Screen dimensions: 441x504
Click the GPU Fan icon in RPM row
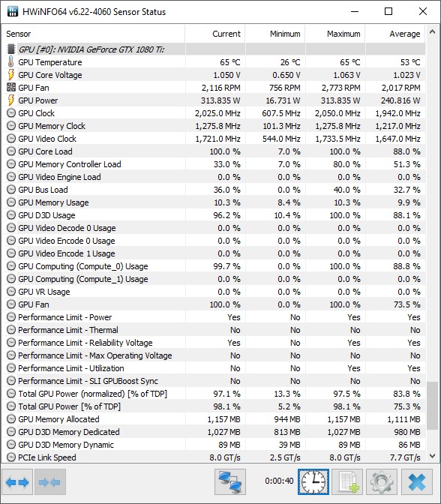(11, 88)
